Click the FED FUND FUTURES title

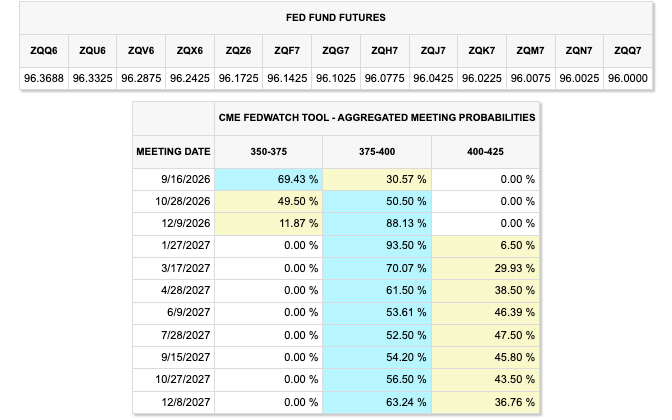[336, 18]
